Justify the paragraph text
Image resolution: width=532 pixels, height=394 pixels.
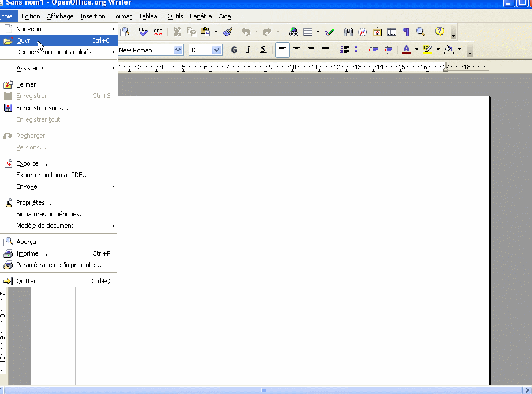[x=325, y=50]
